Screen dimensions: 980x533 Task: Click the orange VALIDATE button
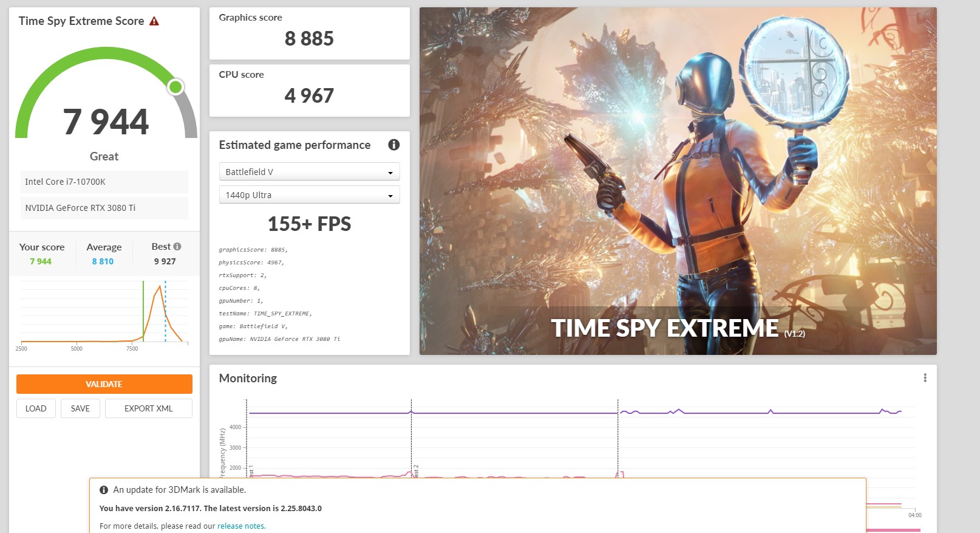tap(104, 384)
